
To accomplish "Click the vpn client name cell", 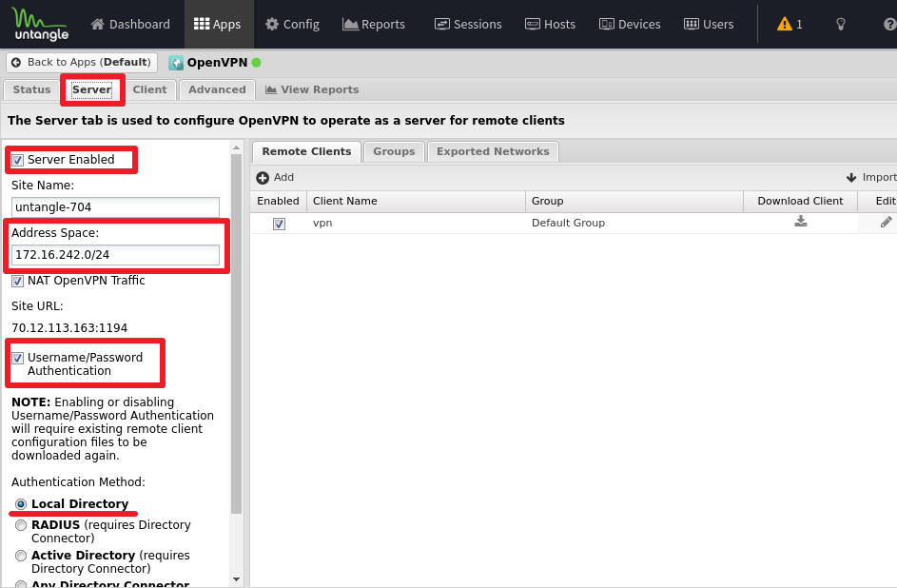I will tap(416, 223).
